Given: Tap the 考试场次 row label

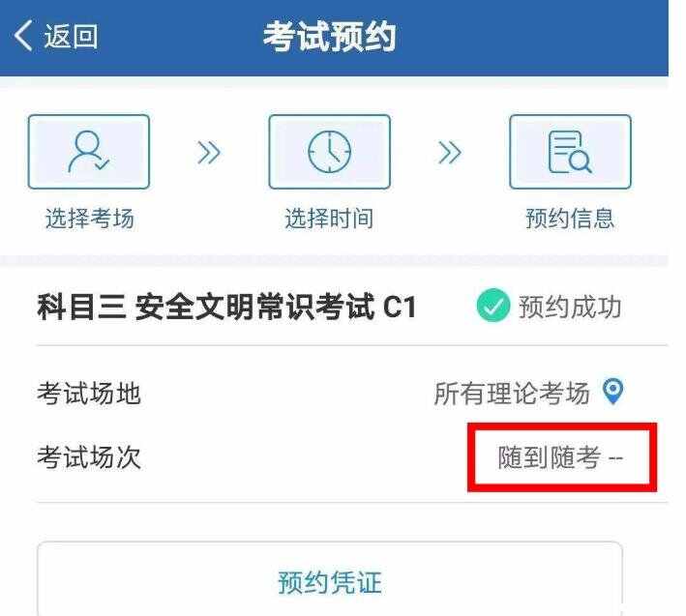Looking at the screenshot, I should click(x=89, y=457).
